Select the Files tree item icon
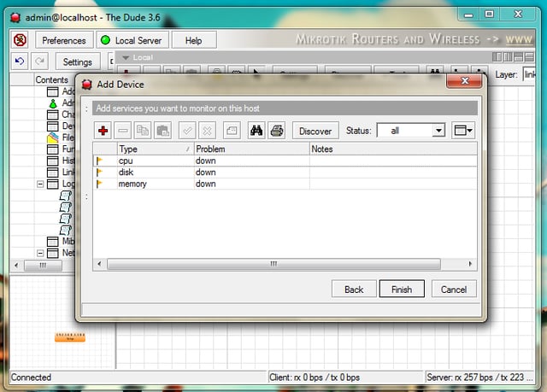This screenshot has height=392, width=547. (x=53, y=137)
